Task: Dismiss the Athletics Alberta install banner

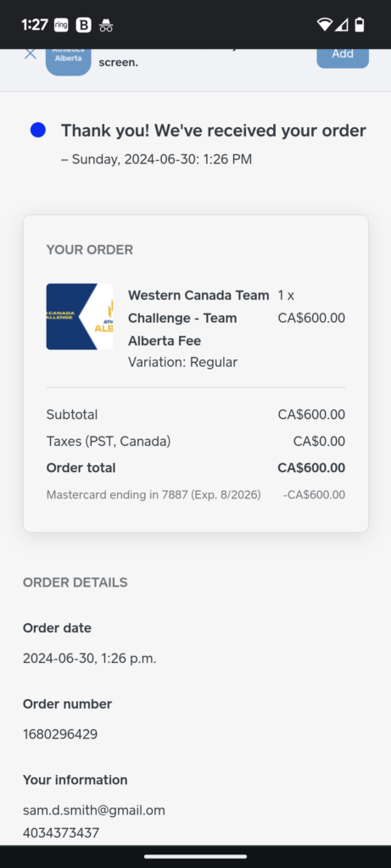Action: coord(31,53)
